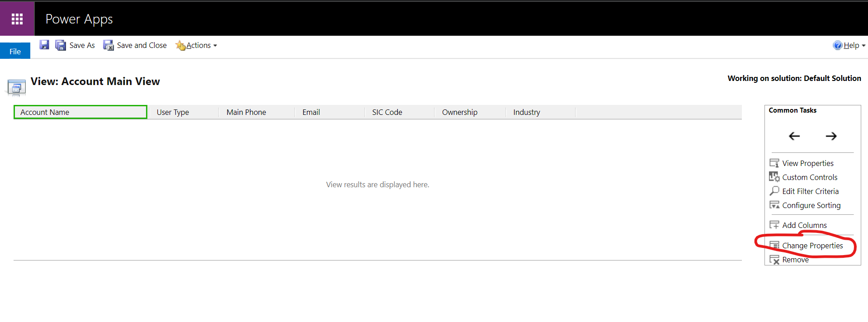Expand the Help dropdown menu

850,45
